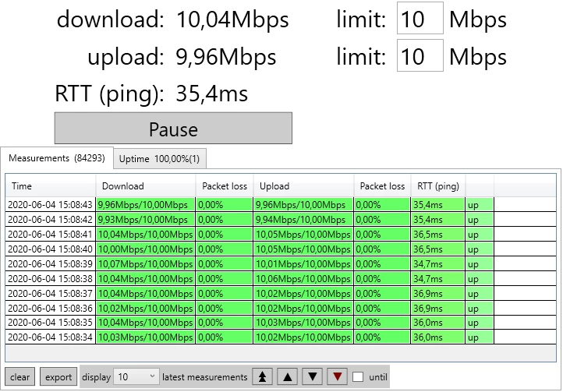This screenshot has height=392, width=563.
Task: Click upload cell 10,06Mbps/10,00Mbps
Action: (x=303, y=278)
